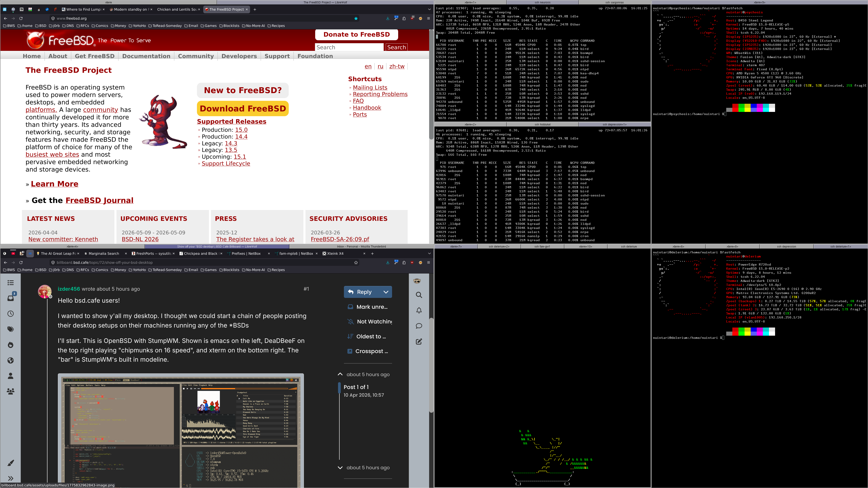
Task: Open the tags icon in the forum sidebar
Action: [11, 329]
